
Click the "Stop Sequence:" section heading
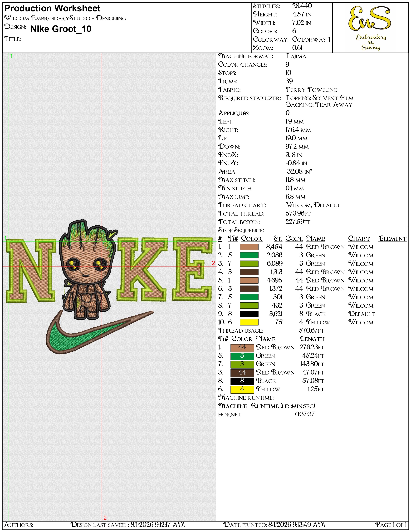pyautogui.click(x=241, y=230)
